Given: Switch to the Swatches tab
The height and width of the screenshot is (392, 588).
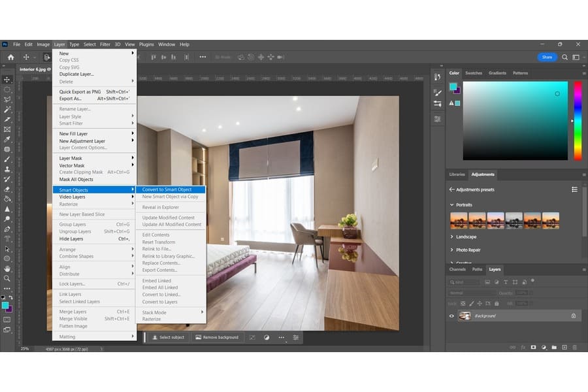Looking at the screenshot, I should (x=474, y=73).
